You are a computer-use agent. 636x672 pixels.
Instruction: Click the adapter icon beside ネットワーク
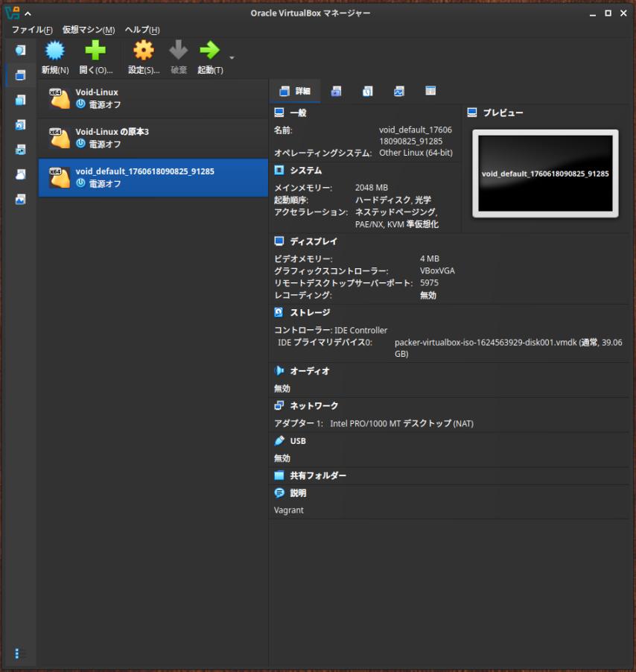(x=279, y=405)
